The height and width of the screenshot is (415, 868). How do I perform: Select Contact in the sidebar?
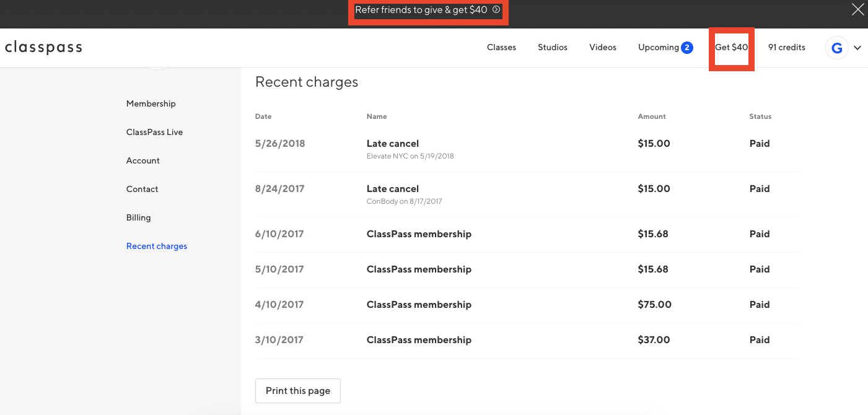tap(142, 189)
